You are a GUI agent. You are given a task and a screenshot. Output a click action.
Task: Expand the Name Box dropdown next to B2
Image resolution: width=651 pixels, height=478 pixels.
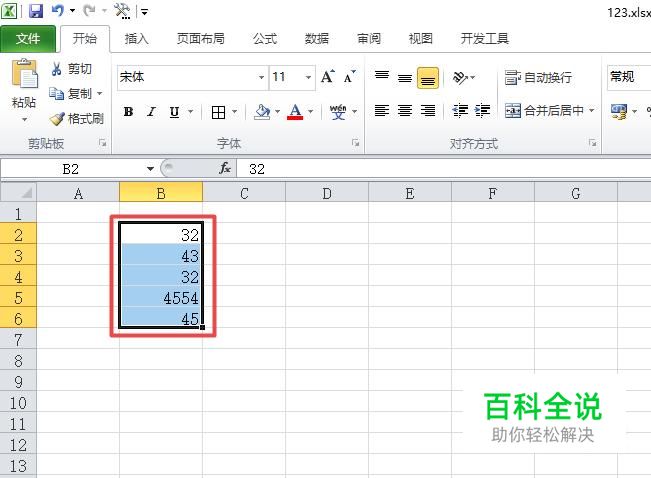tap(150, 169)
